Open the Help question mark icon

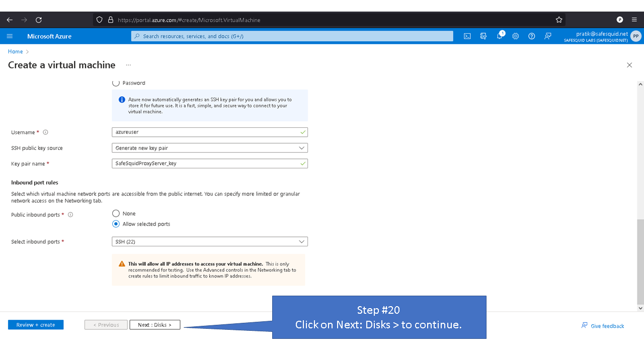532,36
